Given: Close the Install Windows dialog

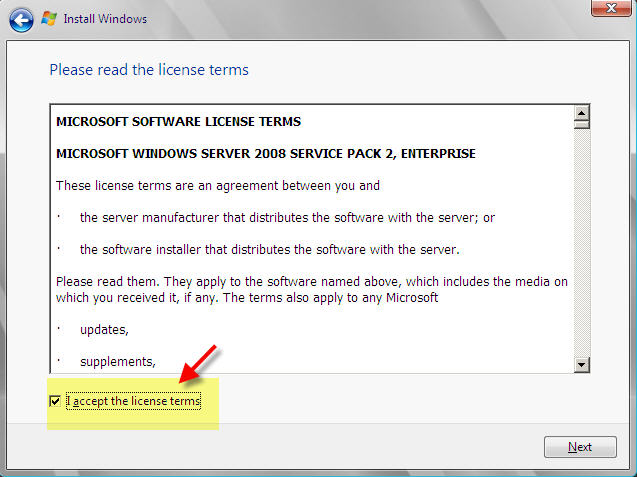Looking at the screenshot, I should point(611,8).
